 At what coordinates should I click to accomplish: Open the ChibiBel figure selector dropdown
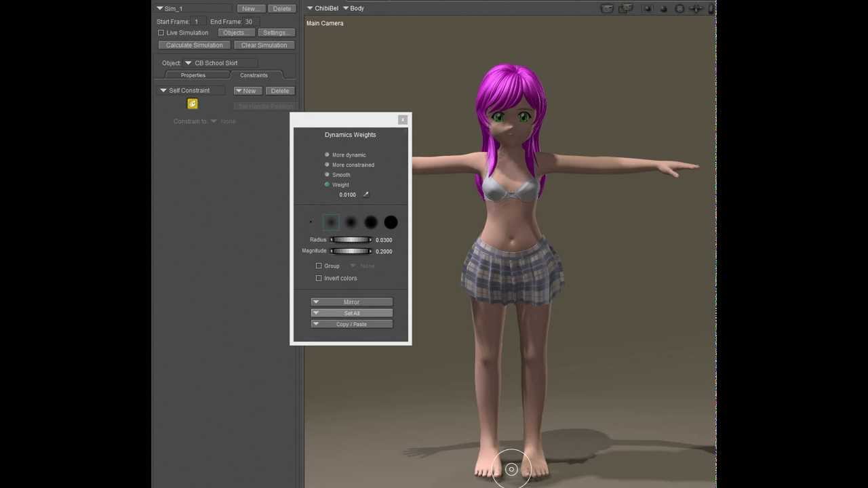[323, 8]
